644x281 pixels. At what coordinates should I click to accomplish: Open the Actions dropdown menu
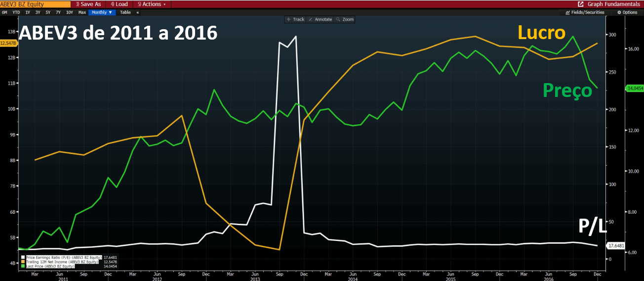click(151, 4)
